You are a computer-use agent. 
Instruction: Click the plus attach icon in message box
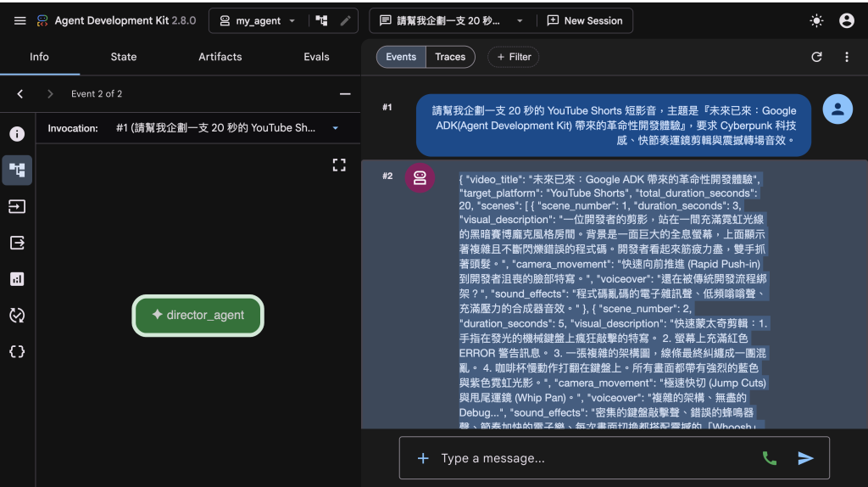423,458
